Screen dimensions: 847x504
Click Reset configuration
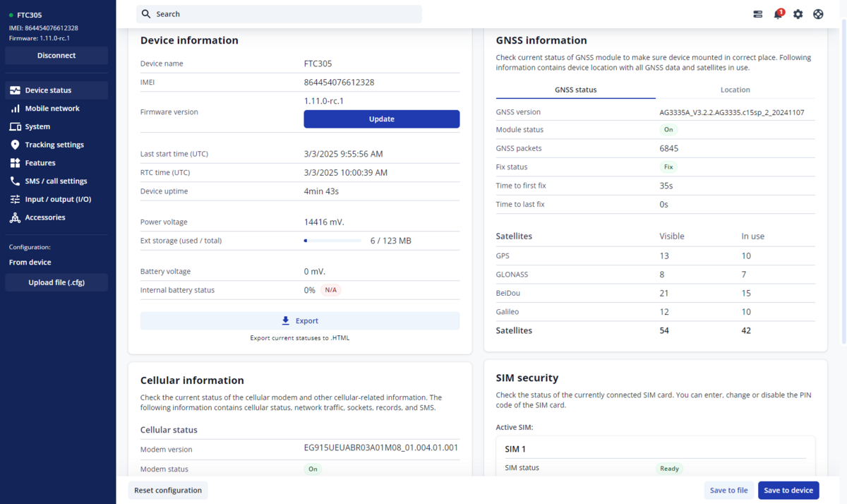(168, 490)
